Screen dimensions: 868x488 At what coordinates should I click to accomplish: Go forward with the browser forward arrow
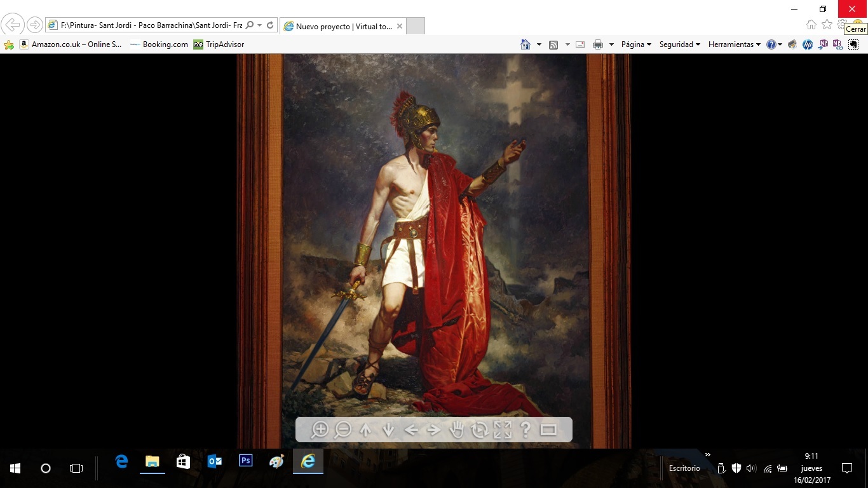click(x=34, y=25)
